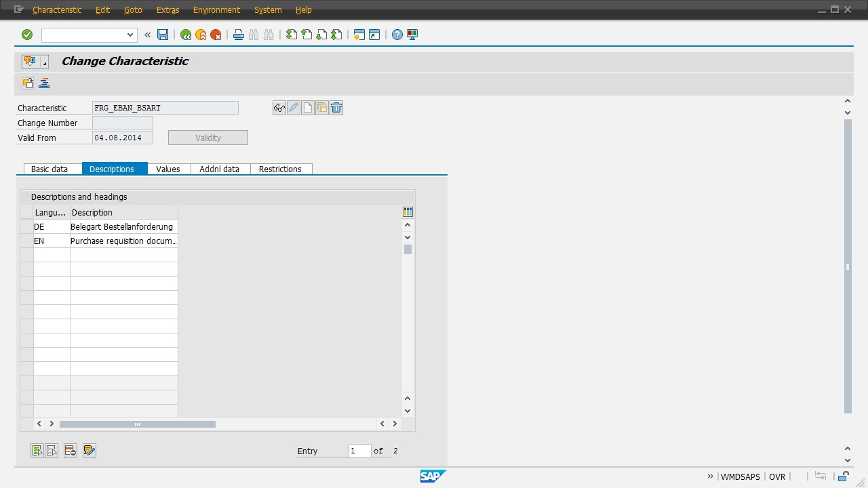Image resolution: width=868 pixels, height=488 pixels.
Task: Click the red Cancel icon in toolbar
Action: coord(216,35)
